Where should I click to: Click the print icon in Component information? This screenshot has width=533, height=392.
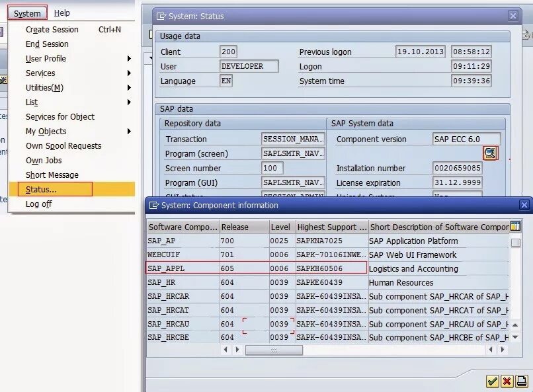click(522, 381)
